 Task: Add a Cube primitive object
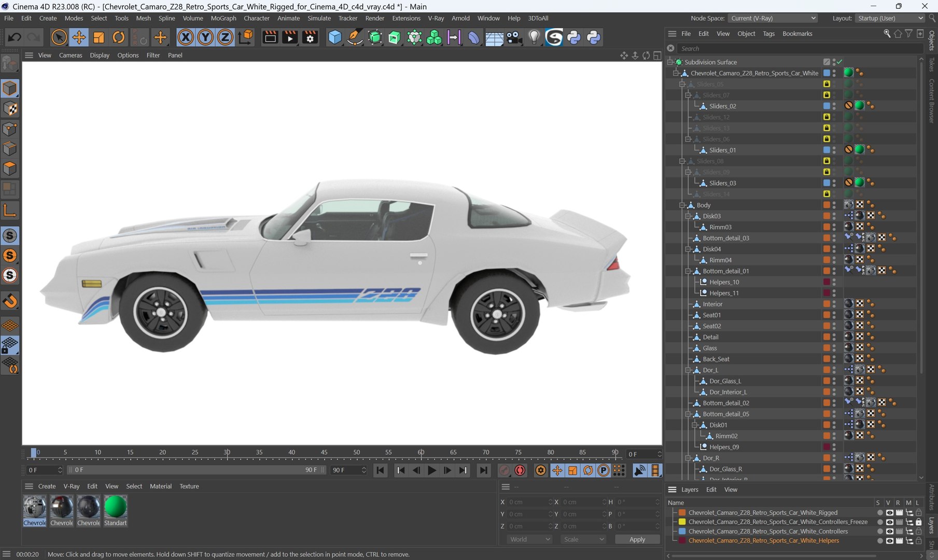(x=335, y=37)
